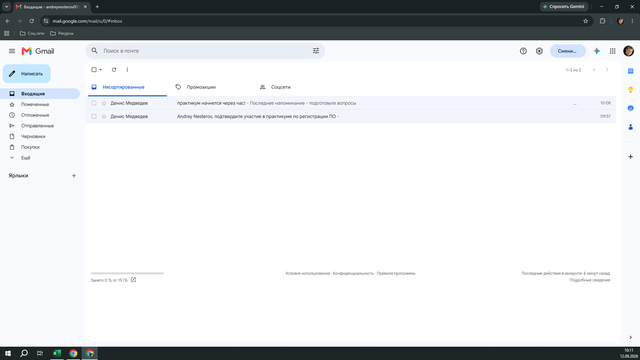The height and width of the screenshot is (360, 640).
Task: Open Windows Start menu
Action: point(8,353)
